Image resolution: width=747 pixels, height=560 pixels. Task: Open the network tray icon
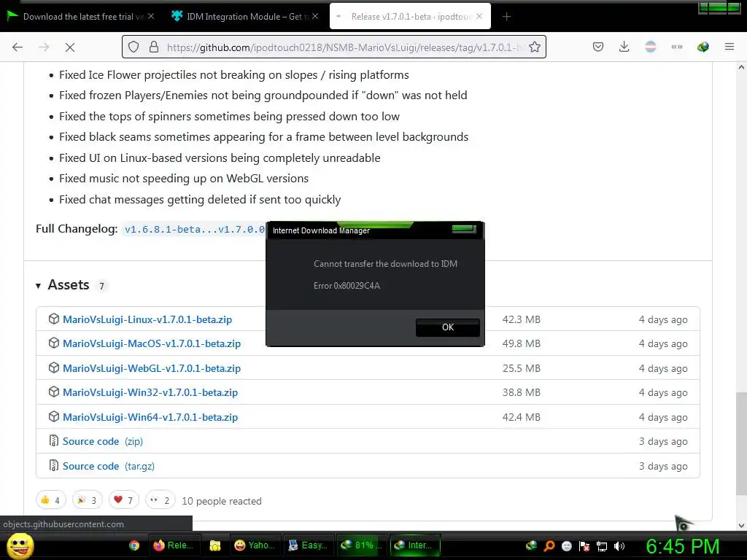pos(602,546)
